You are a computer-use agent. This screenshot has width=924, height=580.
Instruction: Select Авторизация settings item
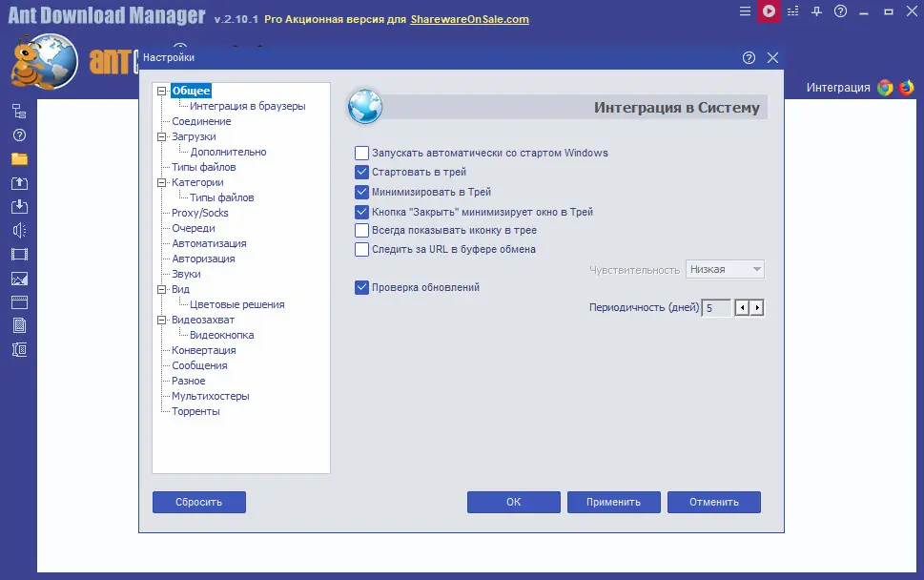[x=203, y=259]
